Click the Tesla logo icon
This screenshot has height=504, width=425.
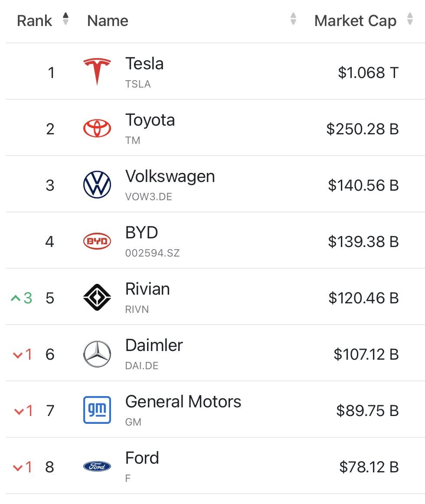coord(97,72)
